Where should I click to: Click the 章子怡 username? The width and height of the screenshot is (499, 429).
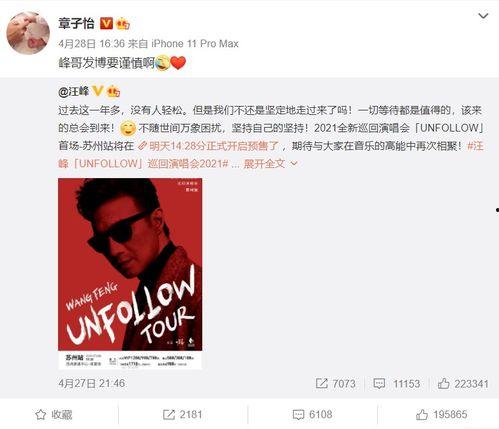click(x=76, y=24)
